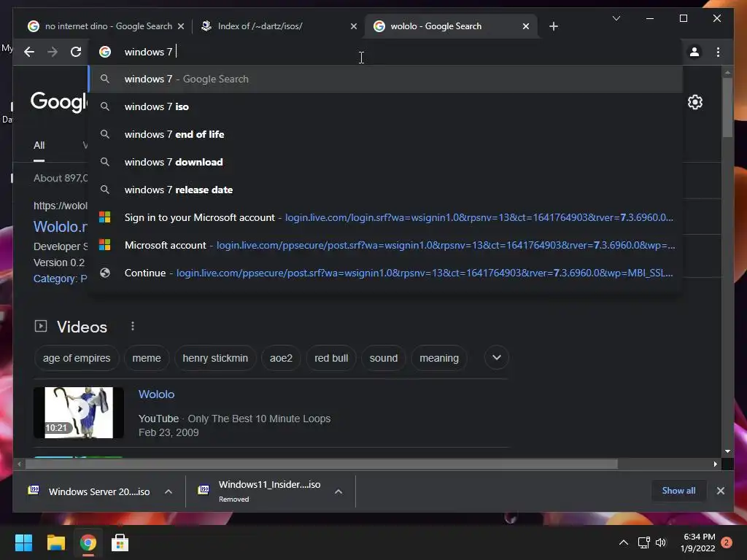747x560 pixels.
Task: Expand options for Windows11_Insider iso download
Action: coord(338,491)
